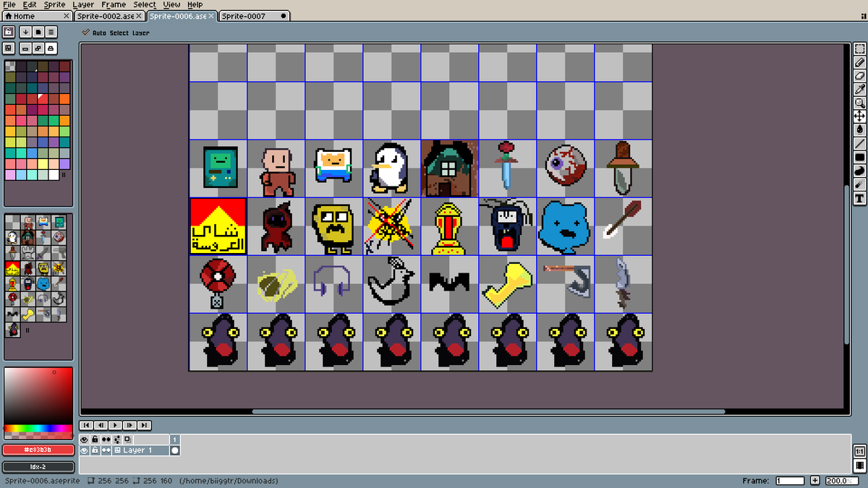
Task: Toggle all layers lock in timeline header
Action: pyautogui.click(x=95, y=440)
